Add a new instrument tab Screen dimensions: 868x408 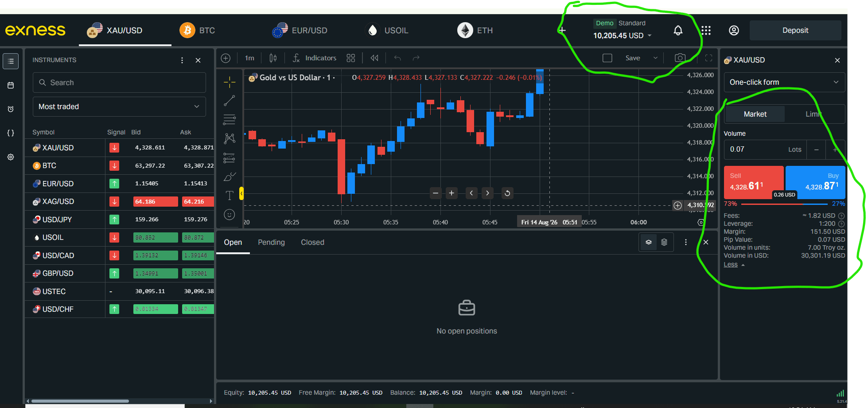[x=562, y=31]
